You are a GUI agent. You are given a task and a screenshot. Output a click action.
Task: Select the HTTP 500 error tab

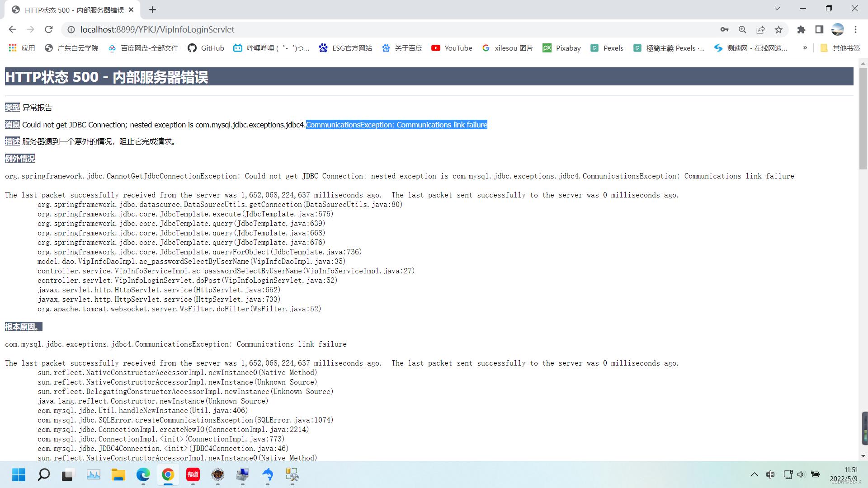tap(72, 10)
